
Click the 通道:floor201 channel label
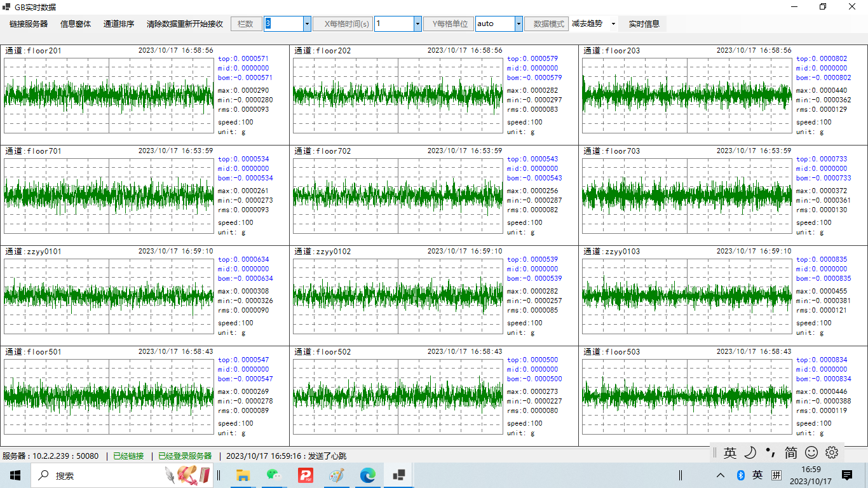click(34, 51)
